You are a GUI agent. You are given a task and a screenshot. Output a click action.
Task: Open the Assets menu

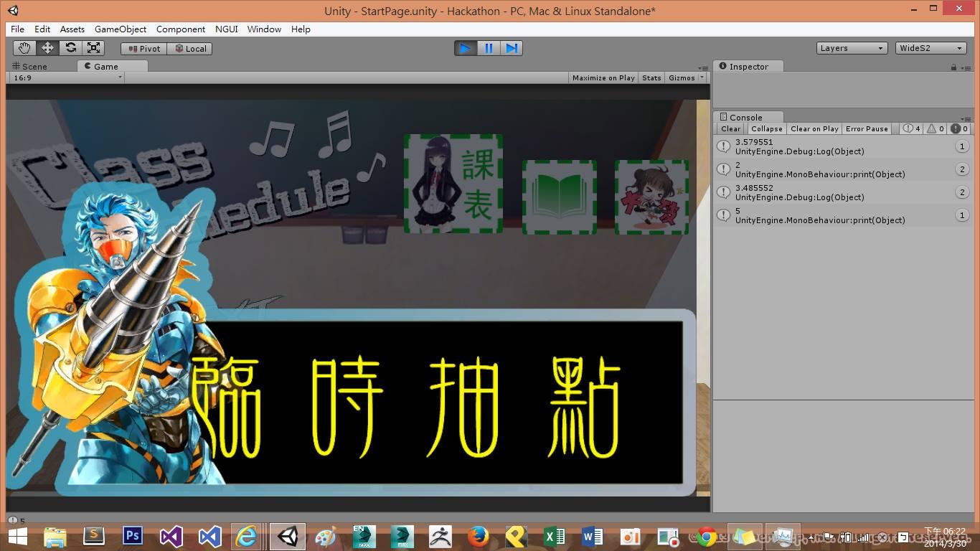[x=72, y=29]
